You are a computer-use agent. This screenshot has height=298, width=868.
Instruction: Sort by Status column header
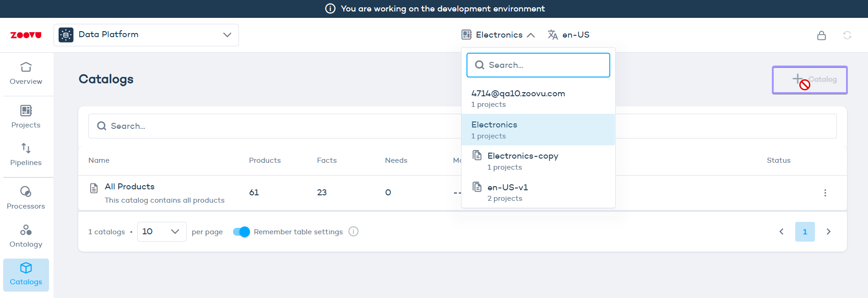(778, 160)
